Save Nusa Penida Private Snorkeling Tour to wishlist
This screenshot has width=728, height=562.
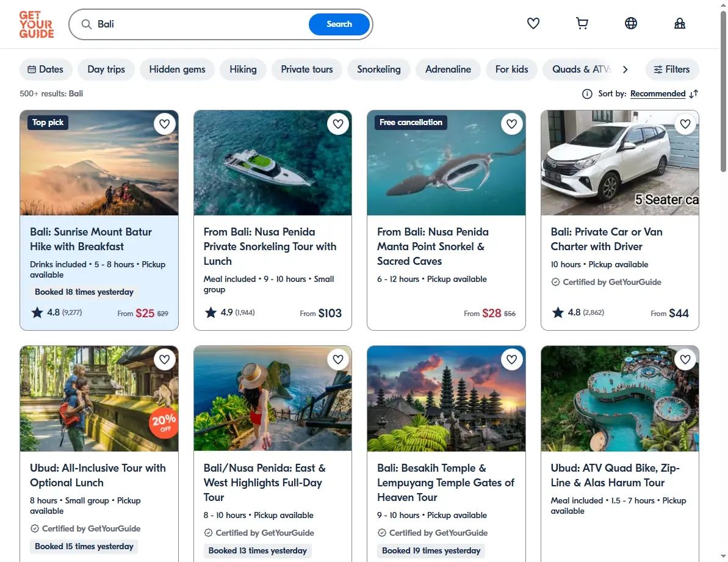pos(338,124)
